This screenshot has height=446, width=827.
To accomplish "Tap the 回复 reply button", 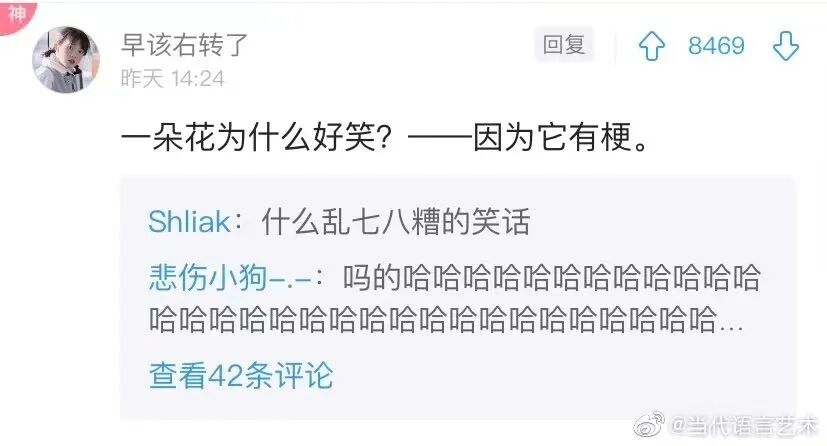I will [x=564, y=44].
